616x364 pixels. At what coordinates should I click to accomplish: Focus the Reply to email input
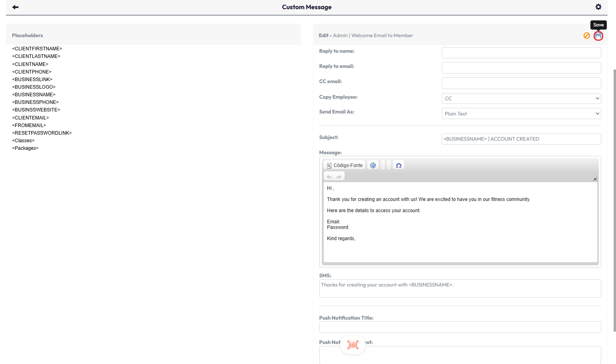521,68
